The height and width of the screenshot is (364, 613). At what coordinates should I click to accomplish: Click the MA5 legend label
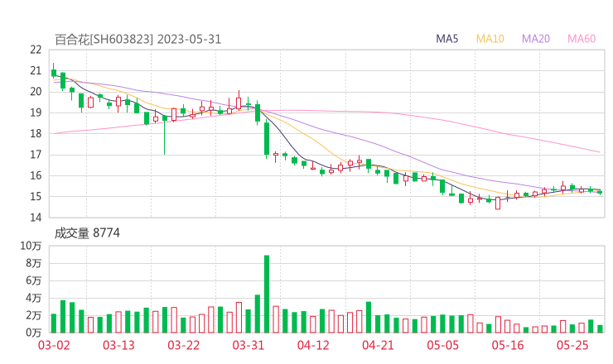coord(446,39)
